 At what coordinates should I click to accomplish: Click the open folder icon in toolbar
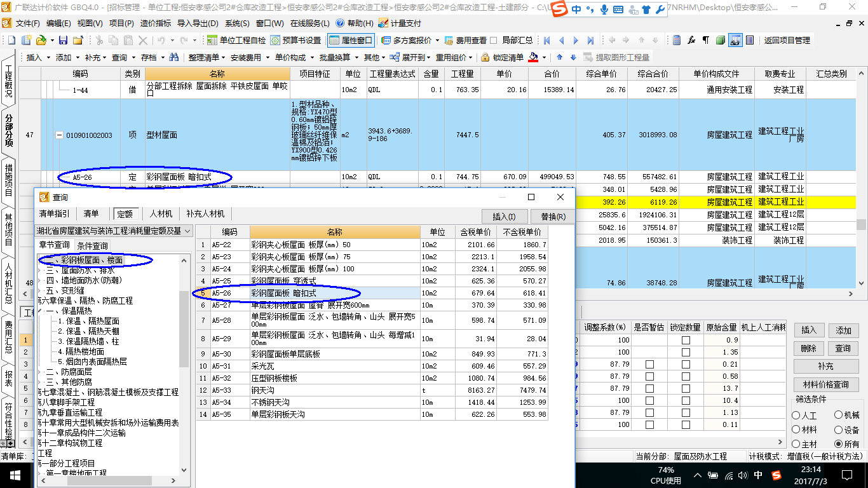(41, 40)
